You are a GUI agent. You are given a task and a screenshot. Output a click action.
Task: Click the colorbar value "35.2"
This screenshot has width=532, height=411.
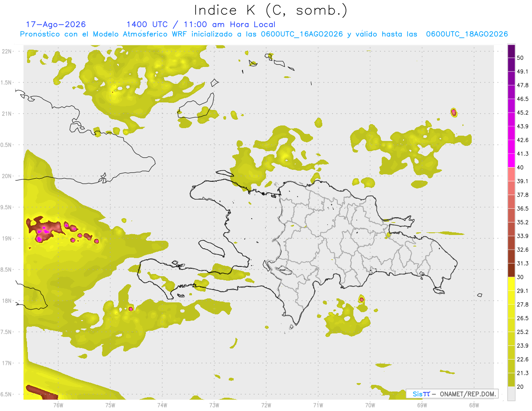click(523, 222)
